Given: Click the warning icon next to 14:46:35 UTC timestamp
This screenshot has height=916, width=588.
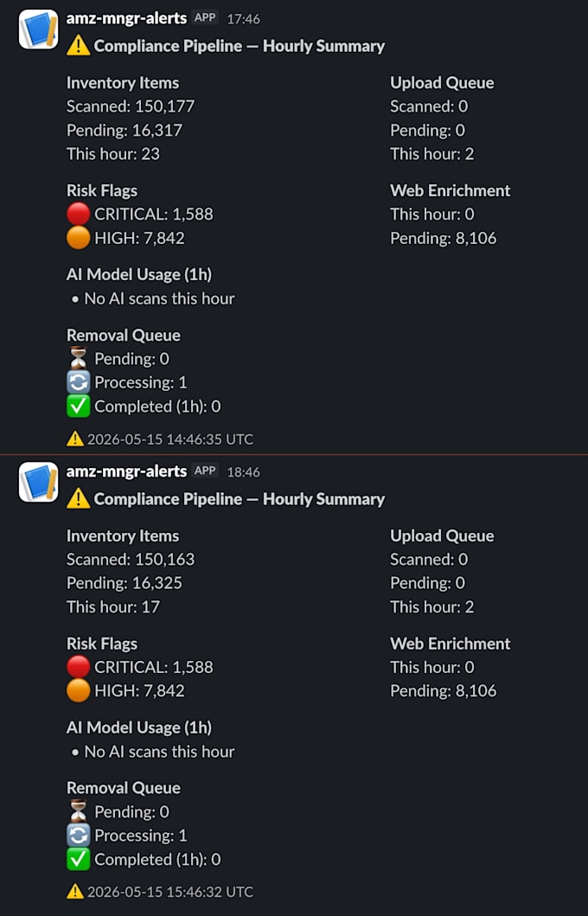Looking at the screenshot, I should coord(75,439).
